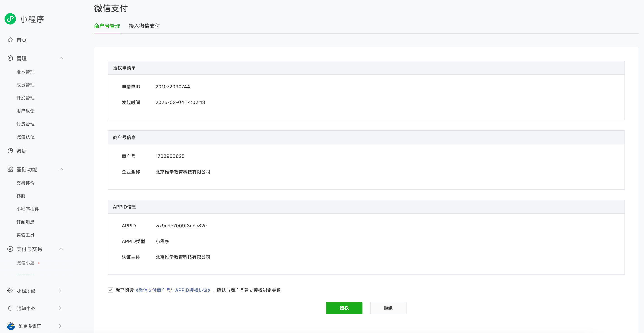Collapse the 支付与交易 section chevron
This screenshot has height=333, width=644.
click(x=61, y=249)
